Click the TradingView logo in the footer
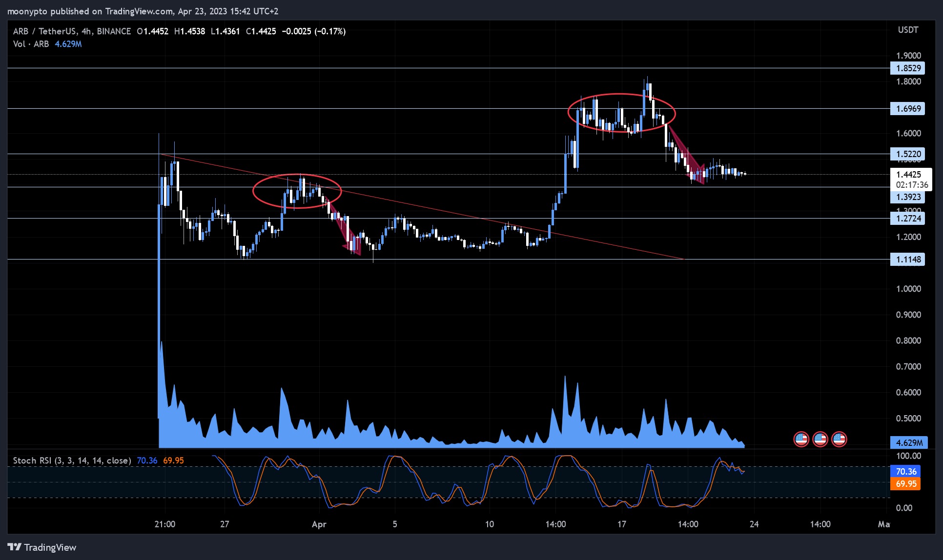 pyautogui.click(x=42, y=547)
